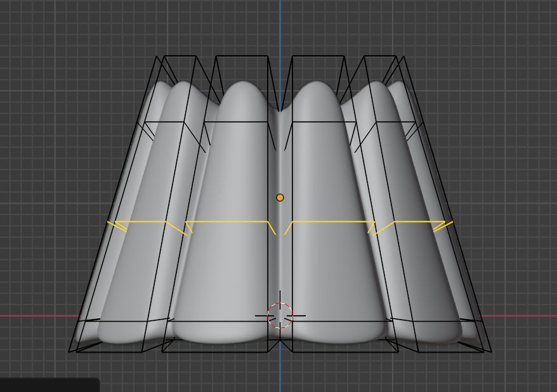This screenshot has width=557, height=392.
Task: Click the orange object origin dot
Action: (x=280, y=197)
